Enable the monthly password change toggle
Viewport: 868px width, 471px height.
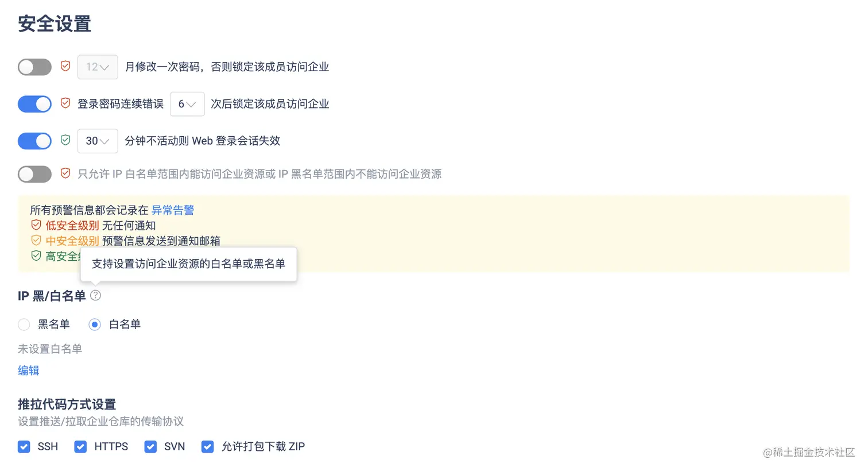pyautogui.click(x=34, y=67)
